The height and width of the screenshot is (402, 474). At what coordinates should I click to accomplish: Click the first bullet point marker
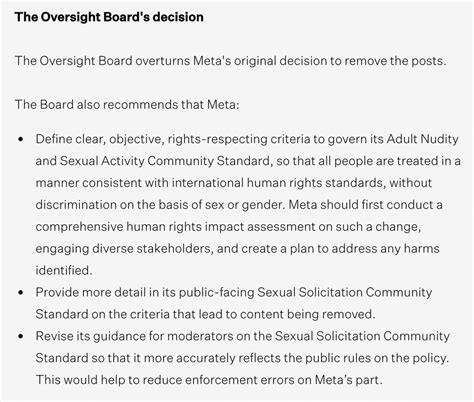(x=21, y=139)
